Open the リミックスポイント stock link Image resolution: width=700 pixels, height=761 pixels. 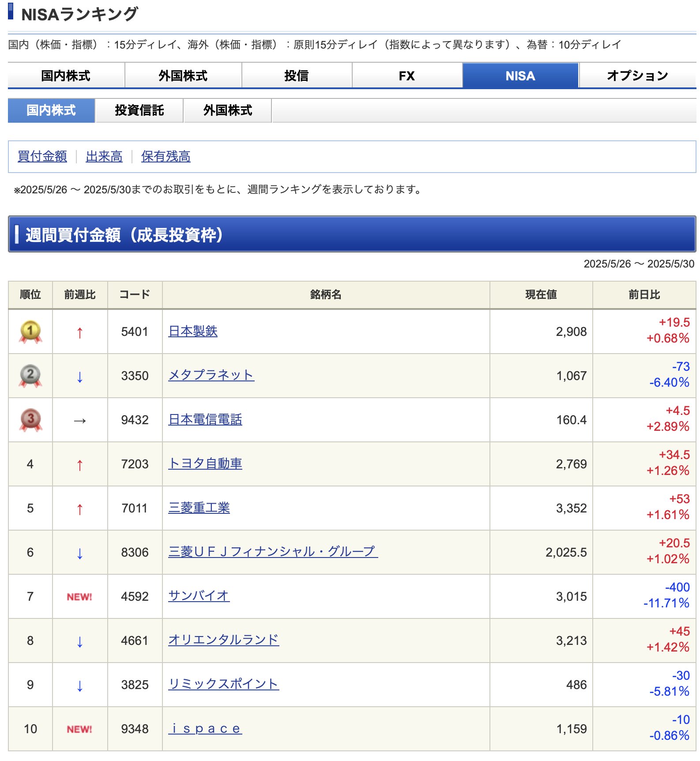point(224,684)
